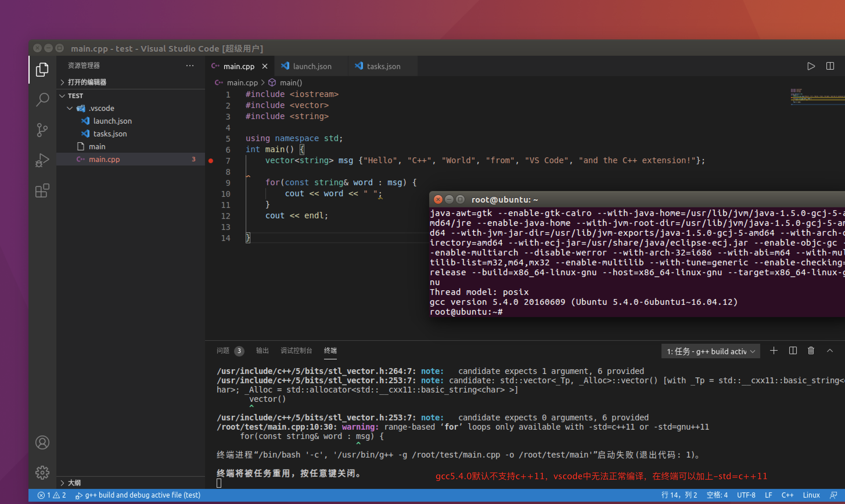Create a new terminal with plus icon
The height and width of the screenshot is (504, 845).
coord(774,351)
